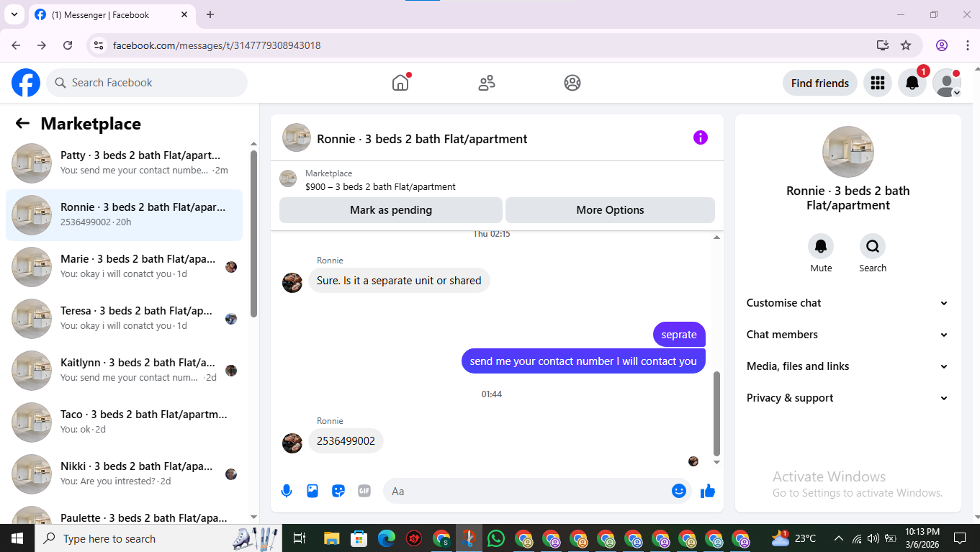980x552 pixels.
Task: Open conversation information purple icon
Action: pyautogui.click(x=700, y=137)
